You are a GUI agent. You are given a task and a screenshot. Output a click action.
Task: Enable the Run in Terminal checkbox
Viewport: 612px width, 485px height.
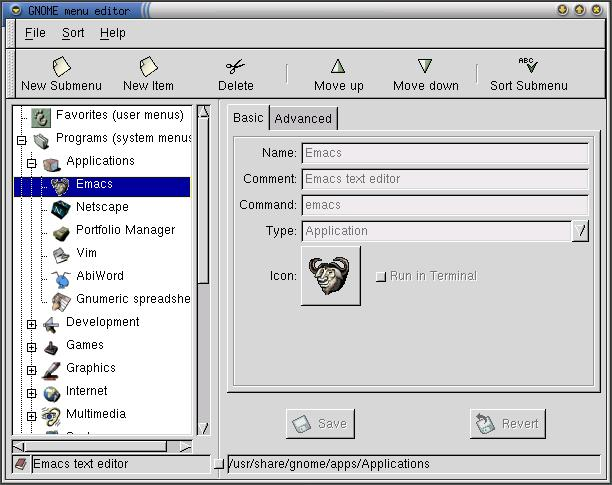(x=381, y=277)
